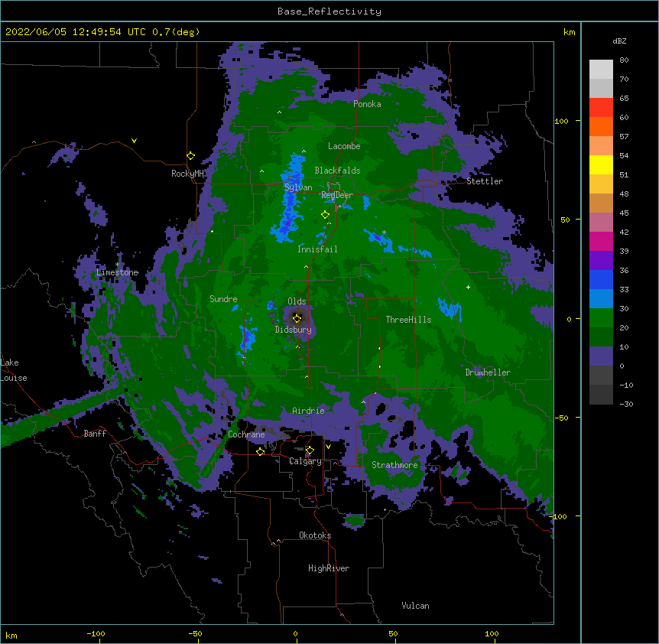Viewport: 659px width, 644px height.
Task: Select the RedDeer city label
Action: pyautogui.click(x=337, y=194)
